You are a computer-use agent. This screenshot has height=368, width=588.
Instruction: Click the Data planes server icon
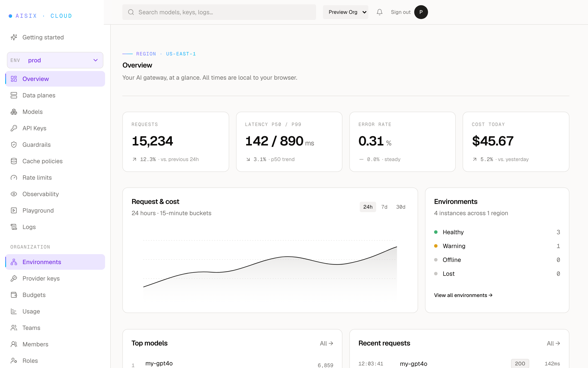[x=14, y=95]
